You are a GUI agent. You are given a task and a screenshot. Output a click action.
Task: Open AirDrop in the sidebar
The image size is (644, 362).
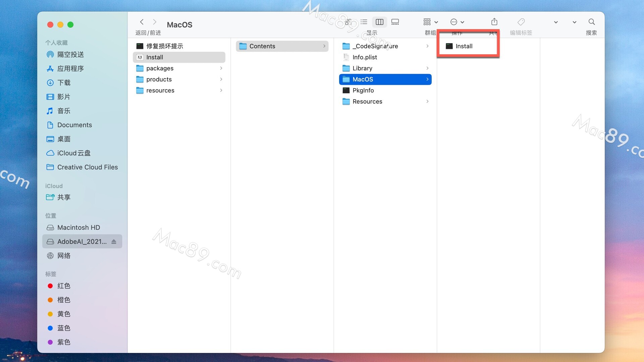tap(70, 55)
